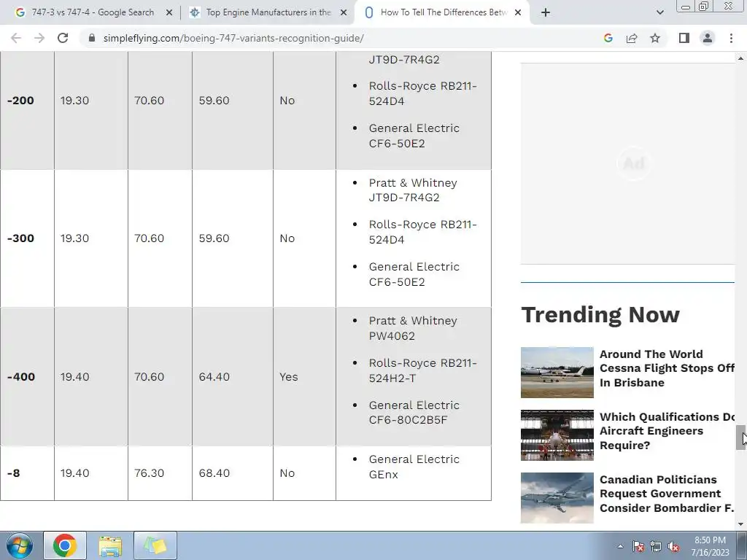The height and width of the screenshot is (560, 747).
Task: Click Rolls-Royce RB211-524H2-T entry
Action: point(422,370)
